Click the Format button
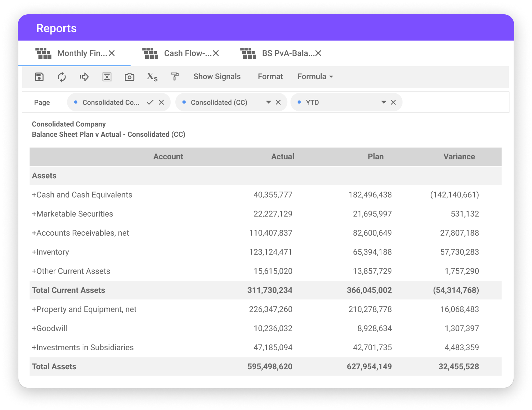 click(270, 76)
